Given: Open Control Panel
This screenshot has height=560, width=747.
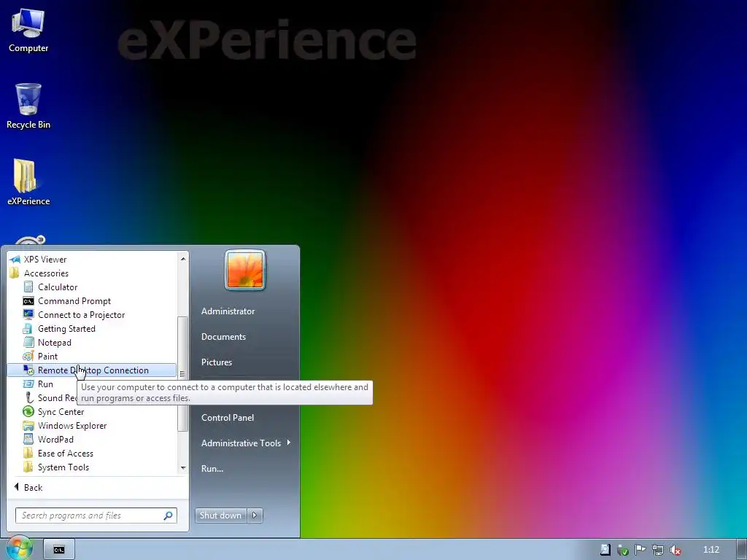Looking at the screenshot, I should [x=228, y=418].
